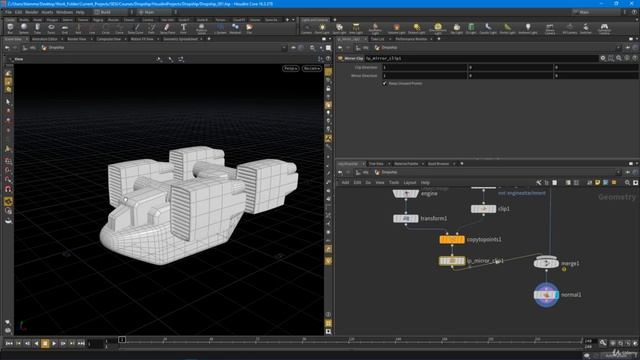
Task: Add a new pane tab beside Geometry Spreadsheet
Action: coord(209,39)
